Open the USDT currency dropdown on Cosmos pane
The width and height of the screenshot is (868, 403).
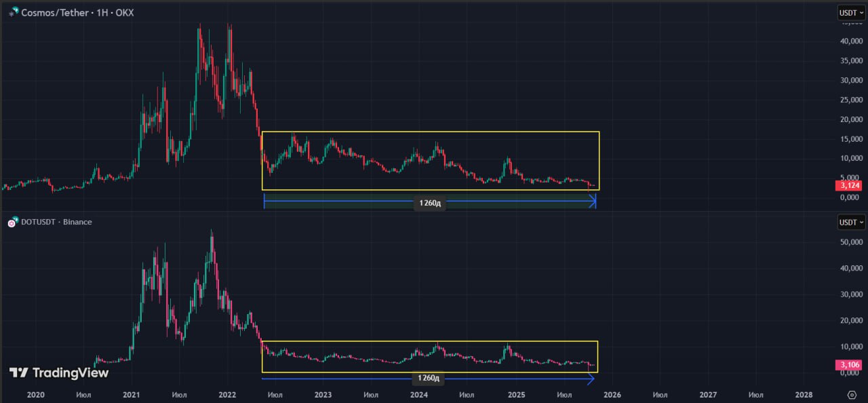coord(851,12)
